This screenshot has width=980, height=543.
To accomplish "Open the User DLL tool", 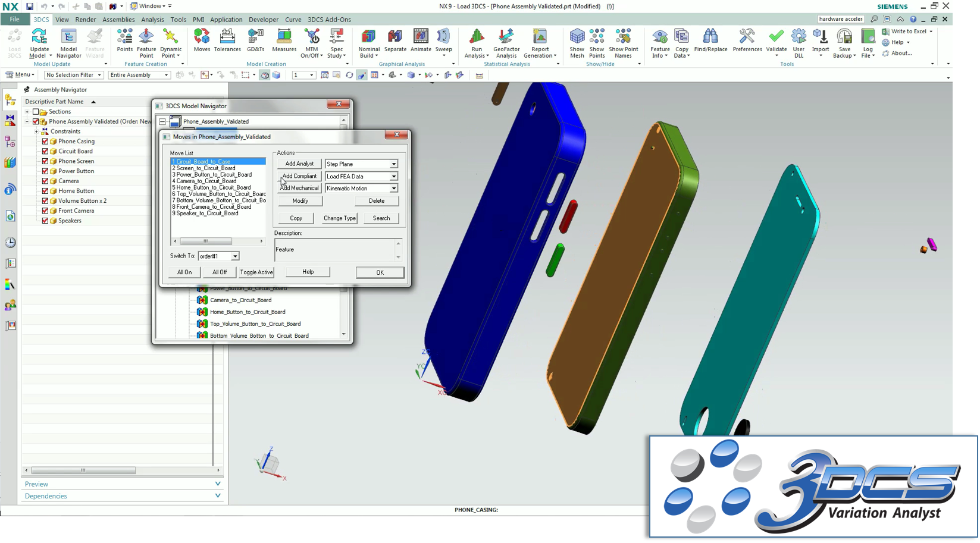I will click(x=799, y=43).
